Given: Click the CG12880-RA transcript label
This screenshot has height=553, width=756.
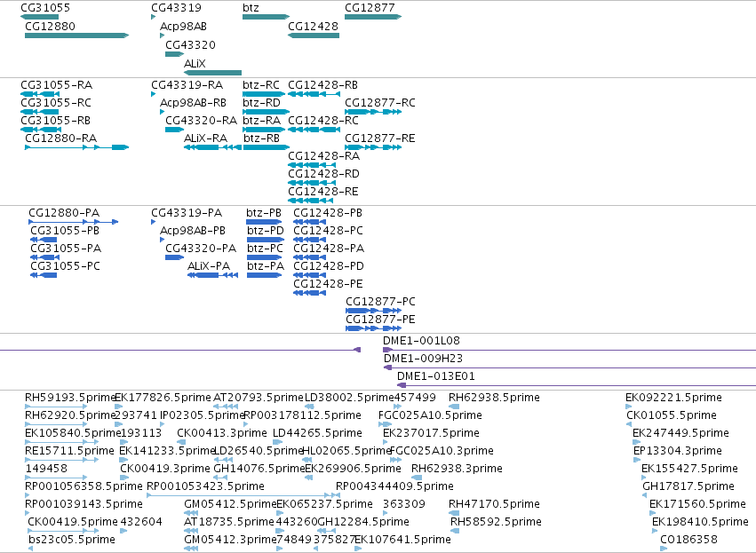Looking at the screenshot, I should pos(60,138).
